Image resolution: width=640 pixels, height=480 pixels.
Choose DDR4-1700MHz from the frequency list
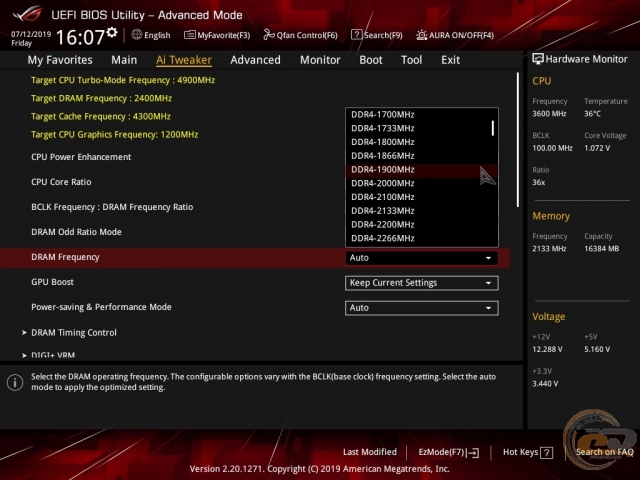tap(422, 115)
